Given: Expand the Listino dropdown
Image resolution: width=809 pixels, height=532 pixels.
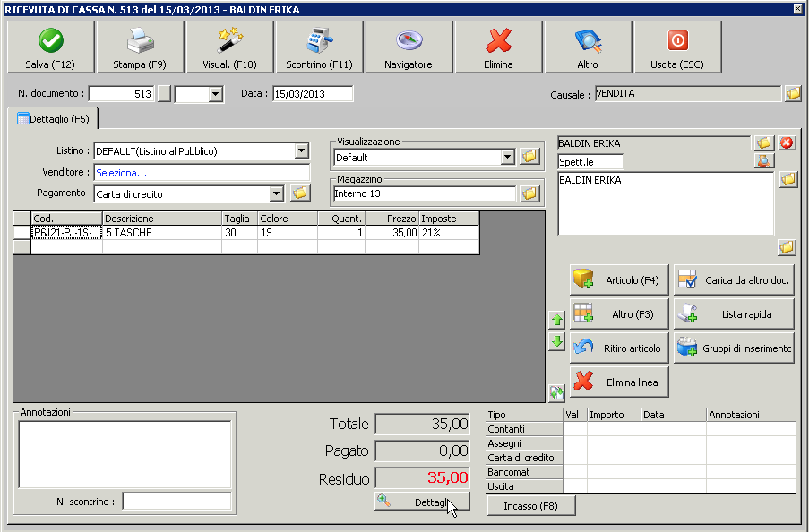Looking at the screenshot, I should 301,150.
